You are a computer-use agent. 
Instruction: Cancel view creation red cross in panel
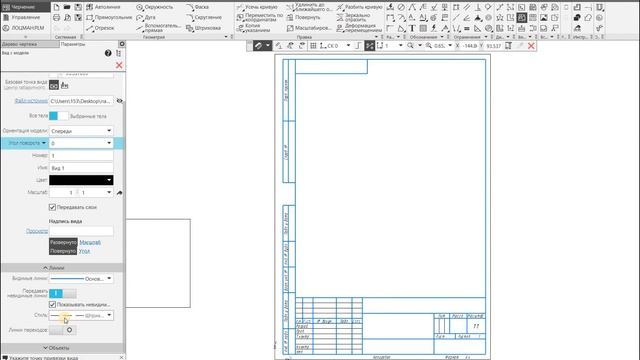(x=119, y=65)
